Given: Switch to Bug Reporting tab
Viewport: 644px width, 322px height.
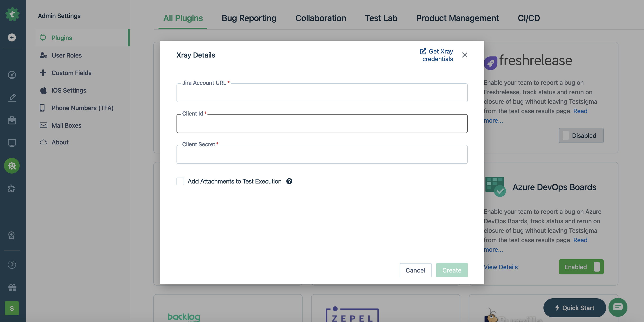Looking at the screenshot, I should point(249,18).
